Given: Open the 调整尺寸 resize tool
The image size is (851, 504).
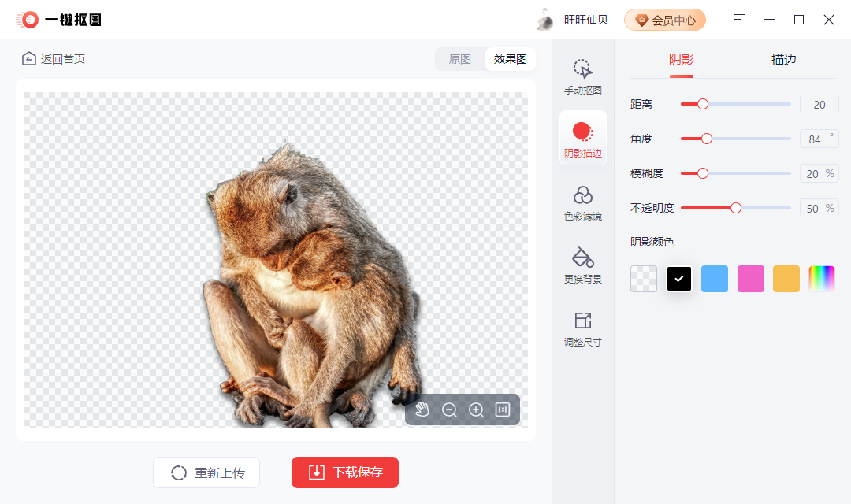Looking at the screenshot, I should tap(582, 327).
